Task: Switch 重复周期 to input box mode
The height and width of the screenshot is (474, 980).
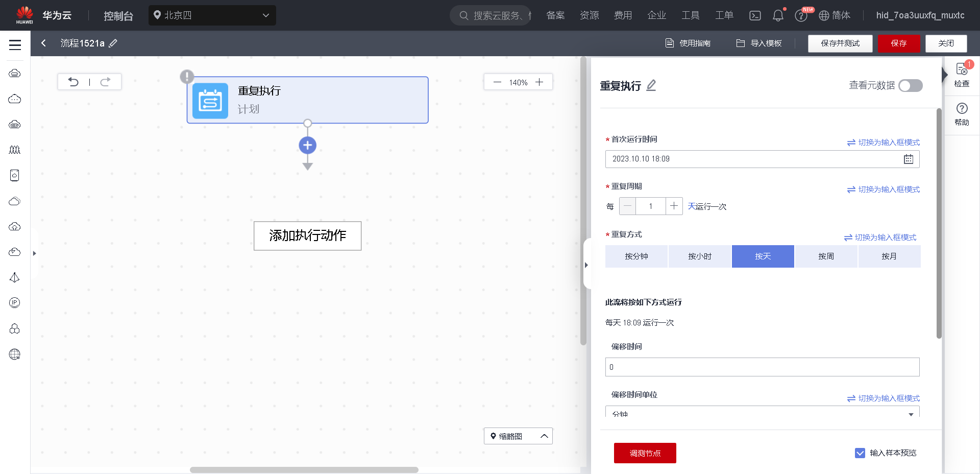Action: pos(884,189)
